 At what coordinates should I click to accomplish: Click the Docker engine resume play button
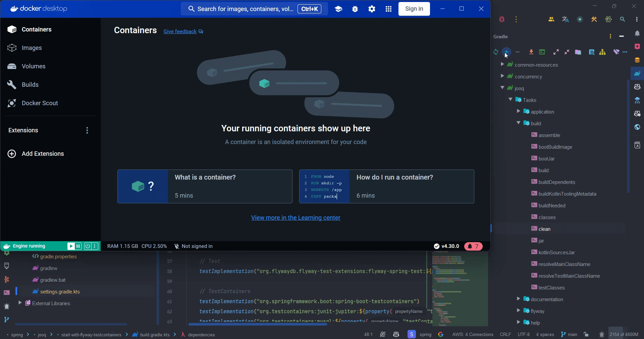point(71,246)
